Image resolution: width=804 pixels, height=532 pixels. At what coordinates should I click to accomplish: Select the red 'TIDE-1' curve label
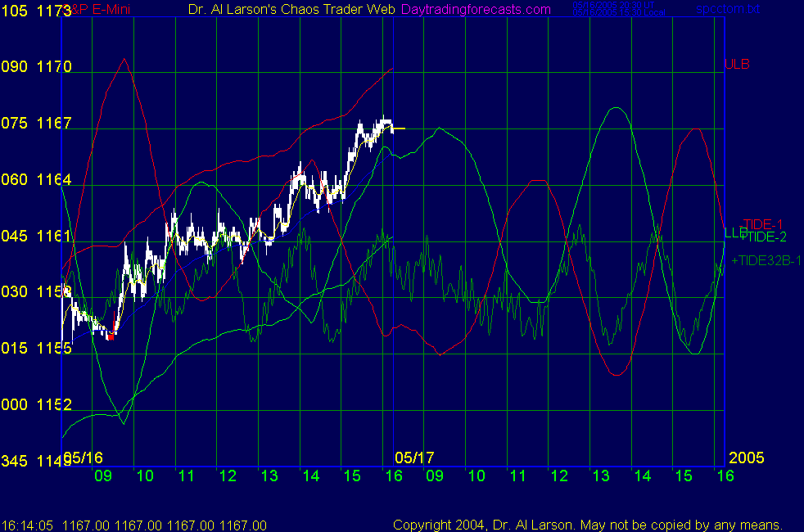(763, 224)
